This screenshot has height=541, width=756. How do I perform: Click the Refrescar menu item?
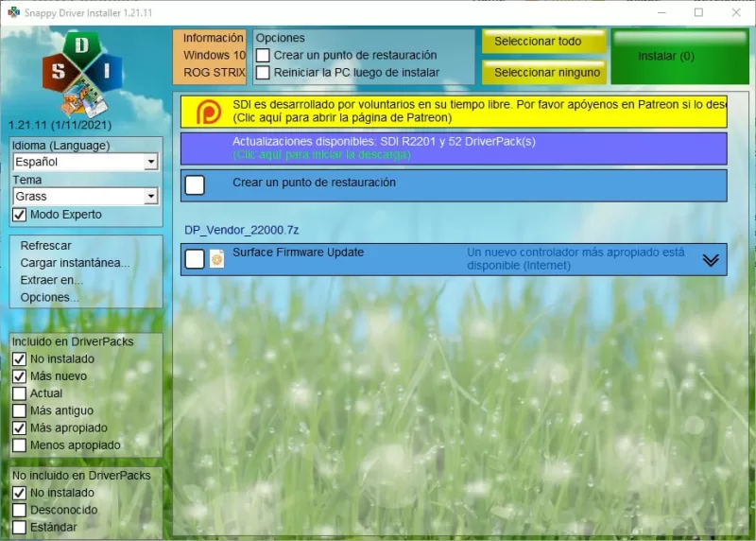click(45, 246)
